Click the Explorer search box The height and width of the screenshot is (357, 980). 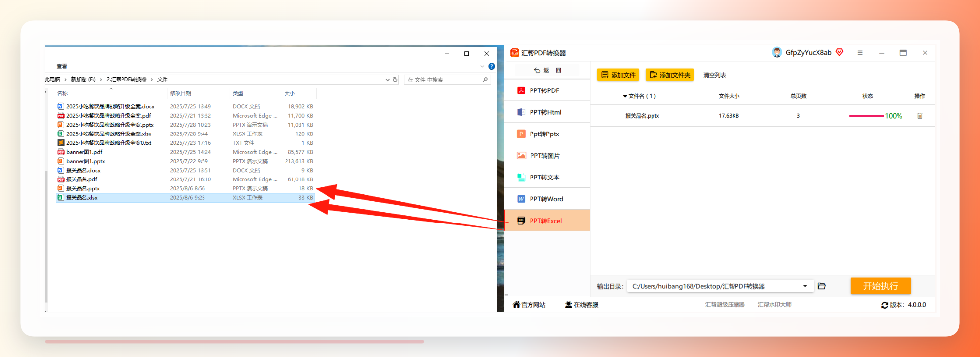point(448,80)
